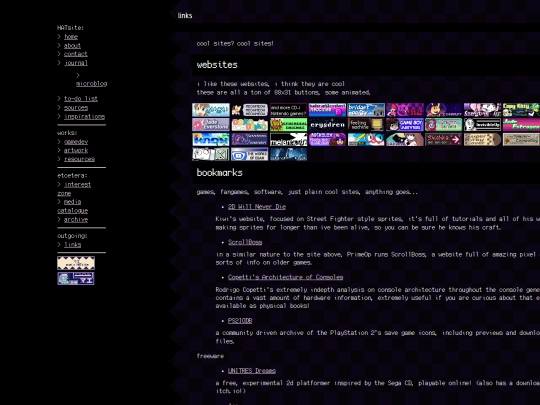Open the inspirations link
The height and width of the screenshot is (405, 540).
click(x=84, y=116)
